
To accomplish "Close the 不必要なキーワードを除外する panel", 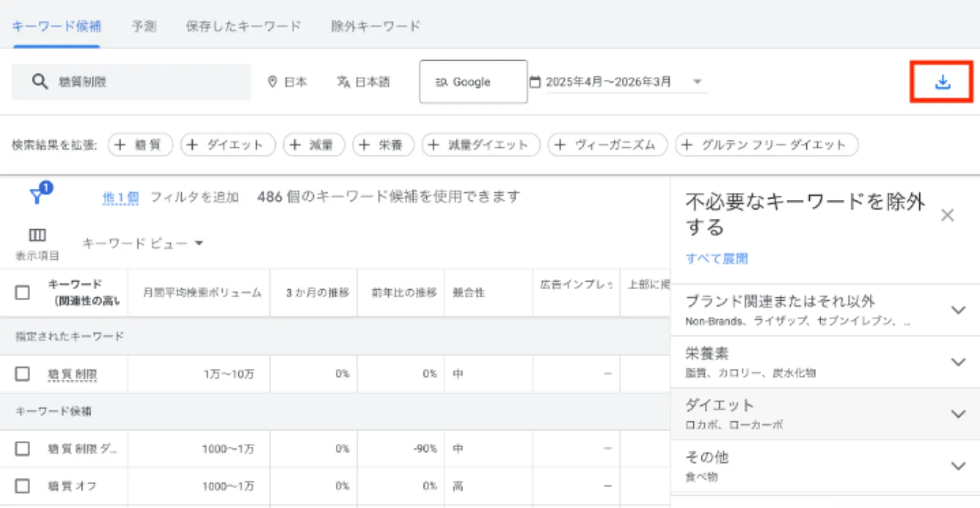I will pos(948,215).
